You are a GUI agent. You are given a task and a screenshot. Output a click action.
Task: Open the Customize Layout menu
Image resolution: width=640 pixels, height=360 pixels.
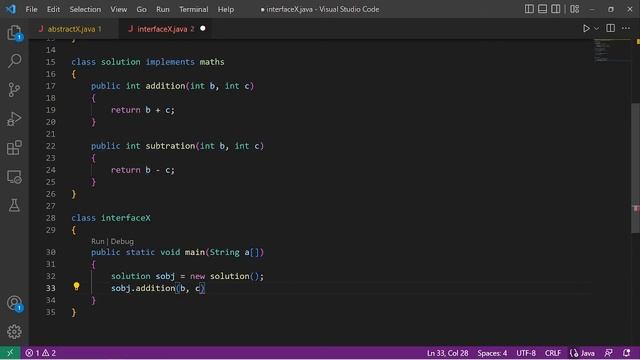coord(575,9)
